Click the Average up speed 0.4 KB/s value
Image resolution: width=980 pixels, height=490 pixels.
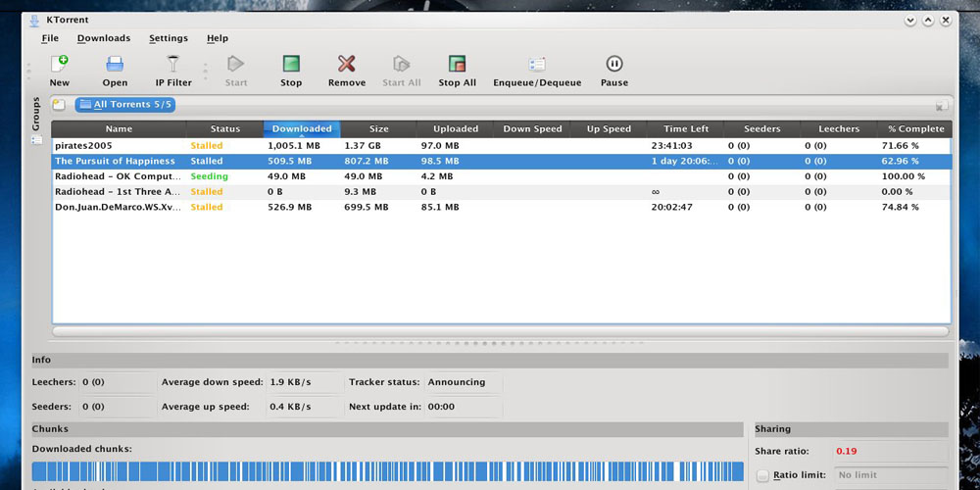(290, 407)
